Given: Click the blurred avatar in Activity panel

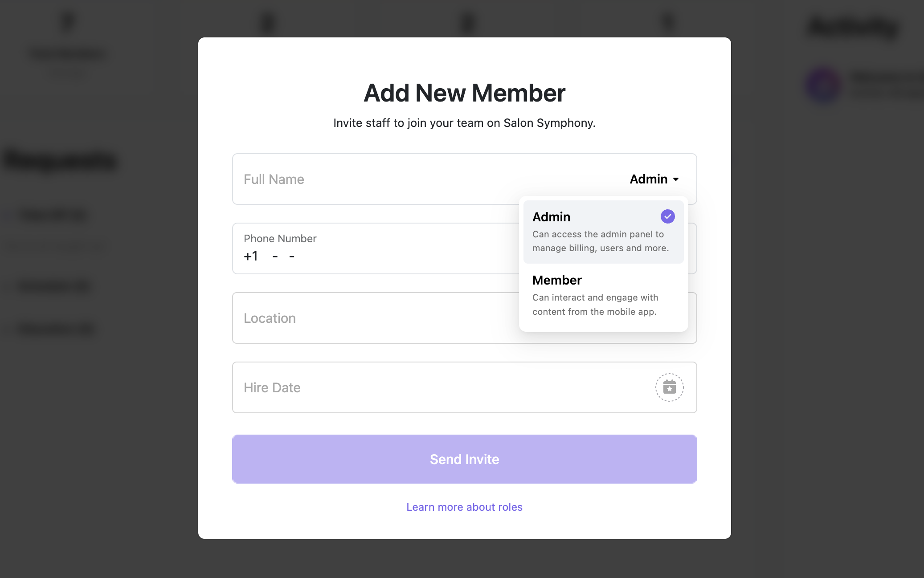Looking at the screenshot, I should 823,85.
